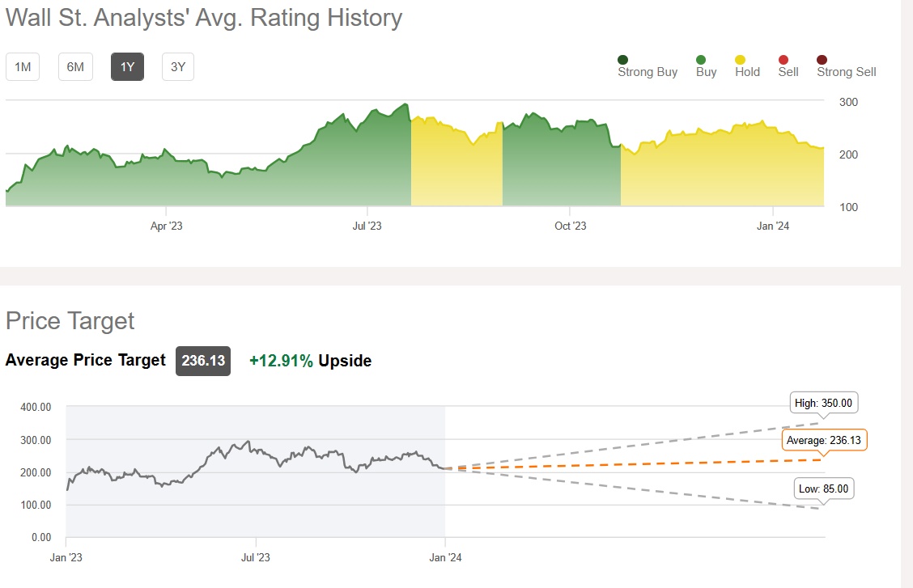This screenshot has width=913, height=588.
Task: Click Jul '23 on rating history axis
Action: [x=367, y=226]
